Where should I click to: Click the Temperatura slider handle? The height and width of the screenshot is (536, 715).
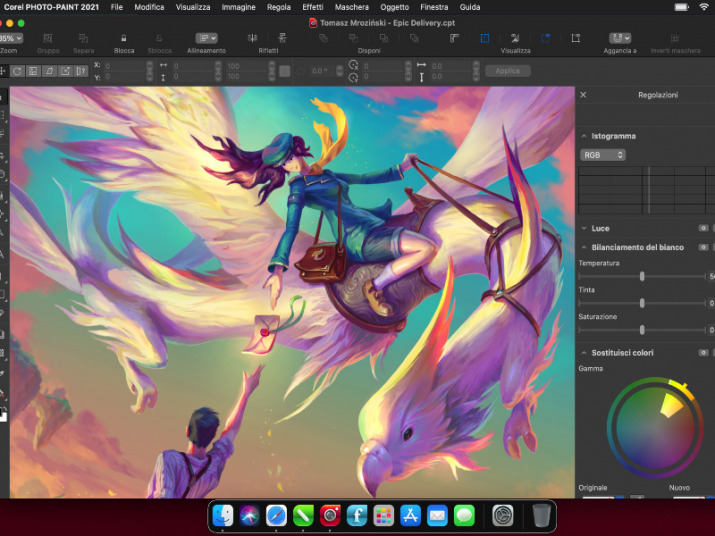coord(642,276)
